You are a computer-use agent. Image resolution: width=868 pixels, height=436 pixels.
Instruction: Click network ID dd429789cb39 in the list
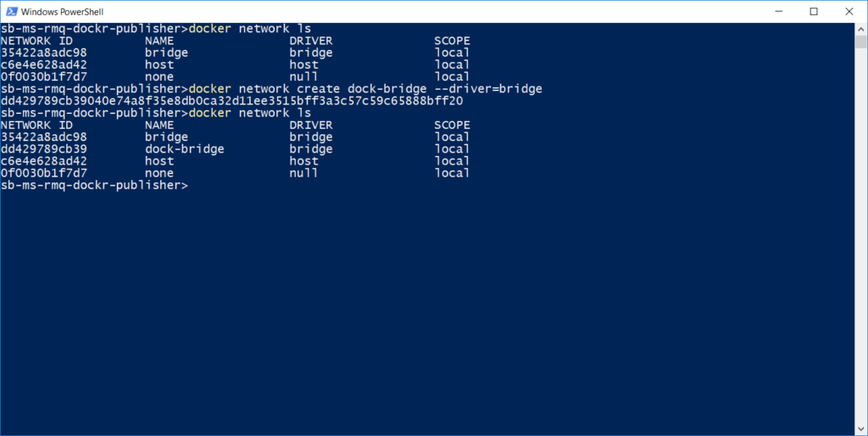[43, 148]
